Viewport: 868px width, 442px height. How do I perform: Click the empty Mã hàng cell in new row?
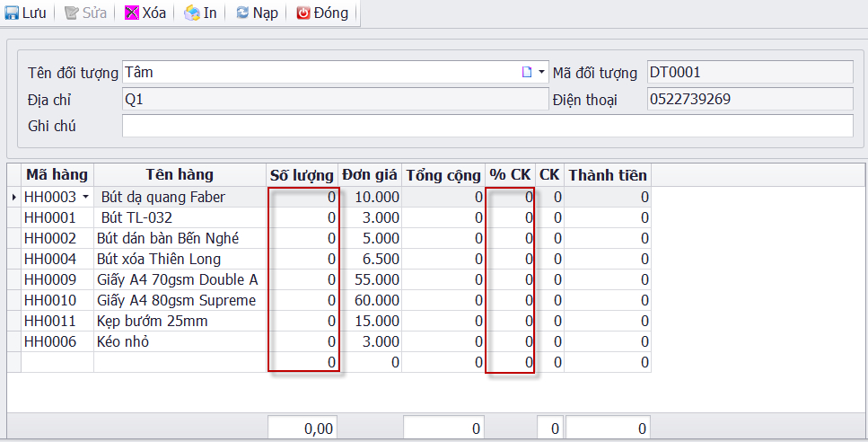click(57, 362)
